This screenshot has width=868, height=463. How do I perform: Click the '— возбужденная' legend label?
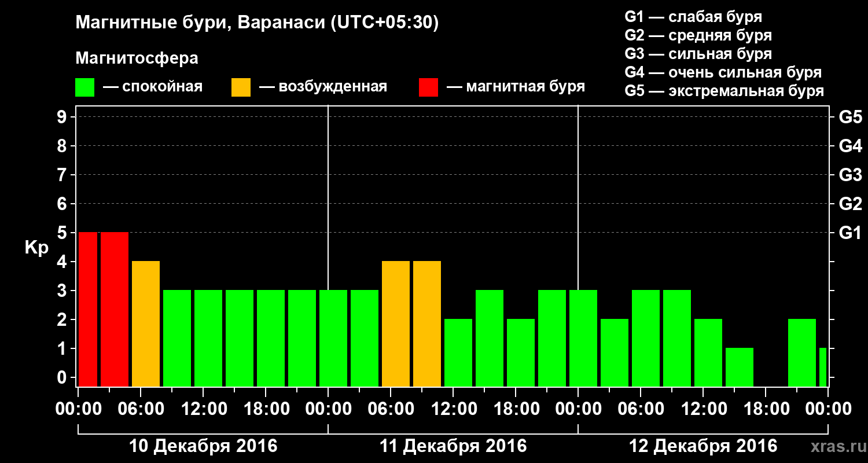point(323,87)
